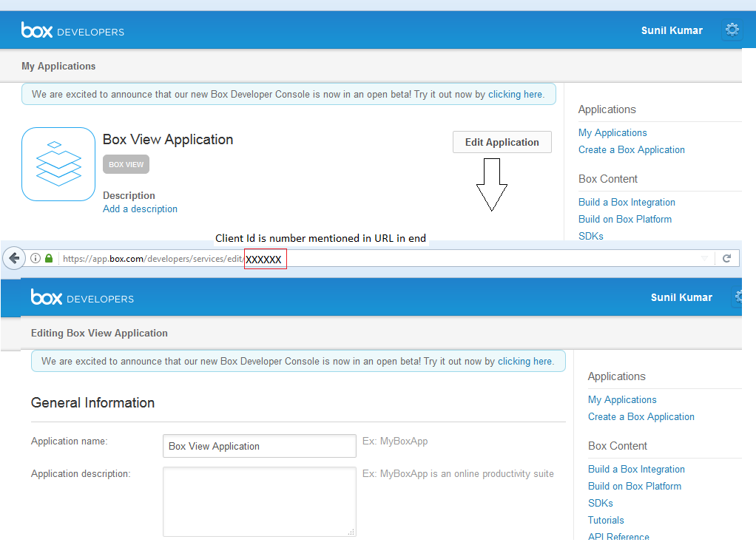
Task: Click the browser back navigation arrow
Action: (x=15, y=258)
